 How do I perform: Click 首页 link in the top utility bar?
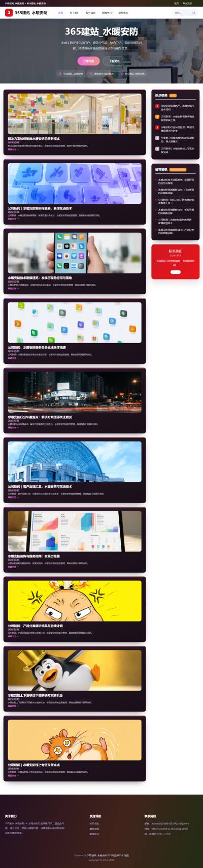click(x=176, y=3)
